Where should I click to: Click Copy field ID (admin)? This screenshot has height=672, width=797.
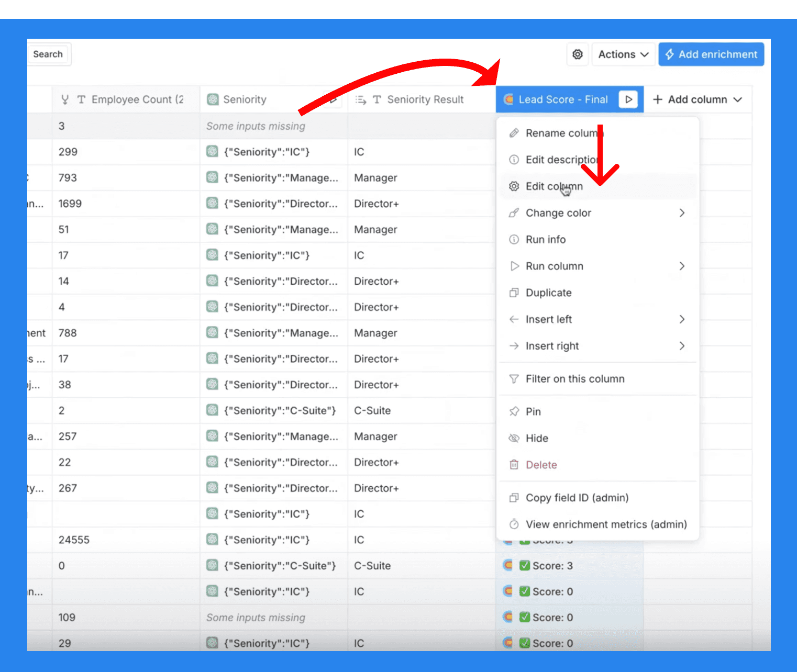pyautogui.click(x=598, y=498)
